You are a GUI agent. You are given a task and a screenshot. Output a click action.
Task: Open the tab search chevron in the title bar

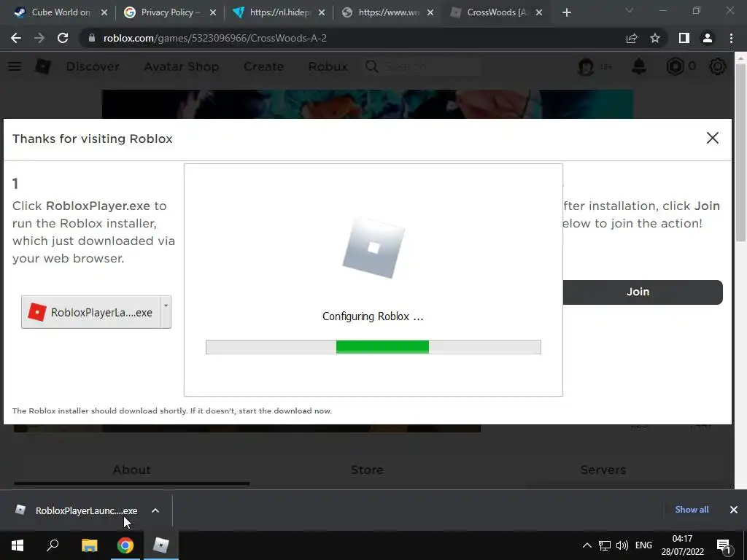[630, 10]
